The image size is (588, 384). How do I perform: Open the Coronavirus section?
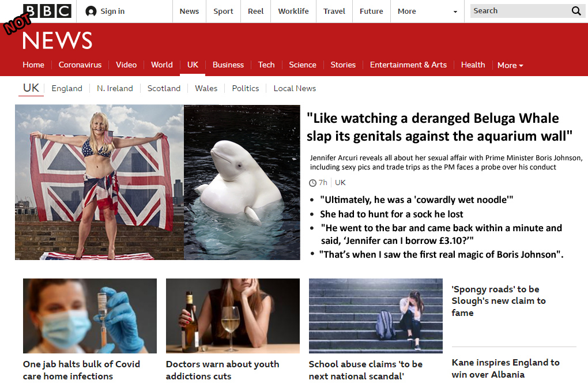[x=80, y=65]
